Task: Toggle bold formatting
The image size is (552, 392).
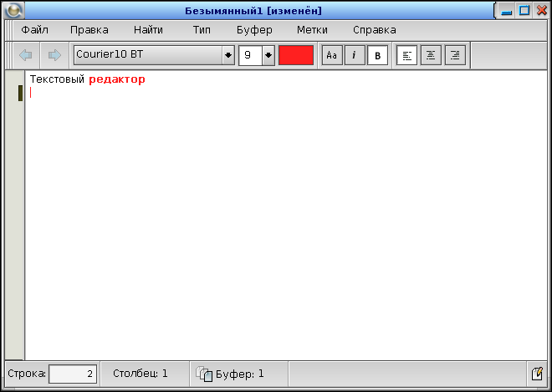Action: [x=377, y=55]
